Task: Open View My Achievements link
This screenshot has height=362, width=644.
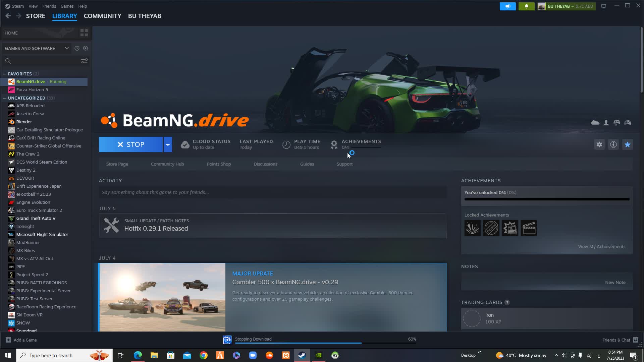Action: (601, 246)
